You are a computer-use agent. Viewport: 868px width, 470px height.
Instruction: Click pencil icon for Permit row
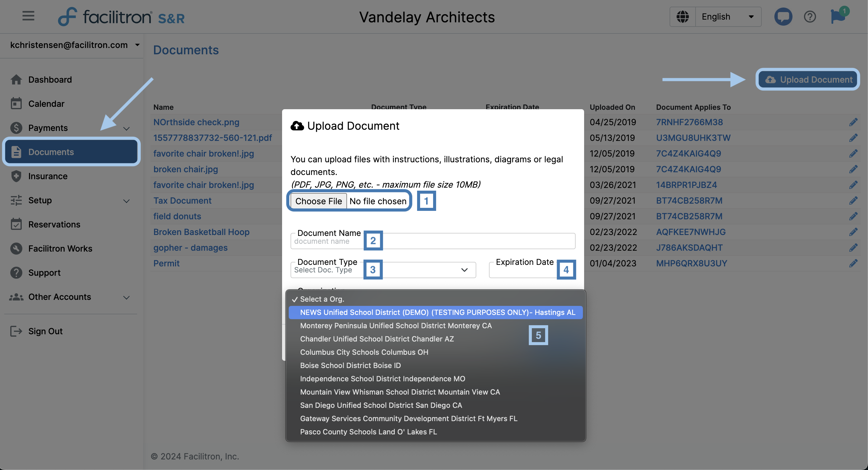coord(853,263)
